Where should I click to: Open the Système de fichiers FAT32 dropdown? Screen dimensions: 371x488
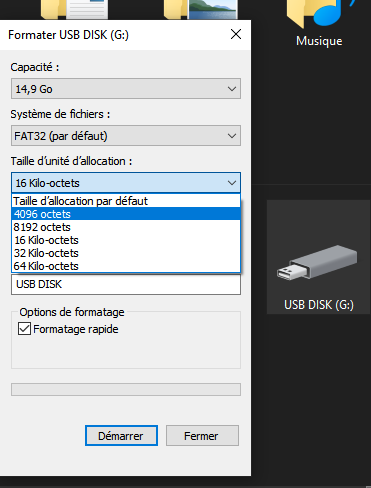126,136
